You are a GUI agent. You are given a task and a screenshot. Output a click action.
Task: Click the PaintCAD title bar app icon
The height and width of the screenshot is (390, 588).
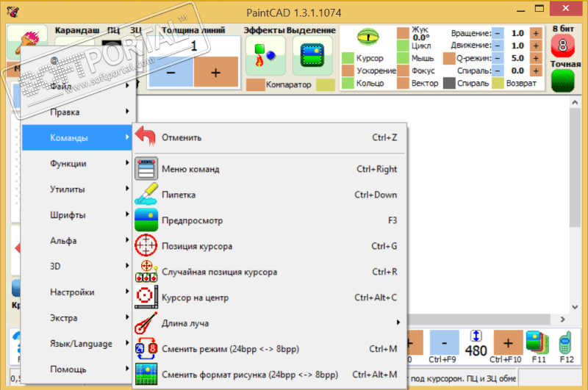12,12
